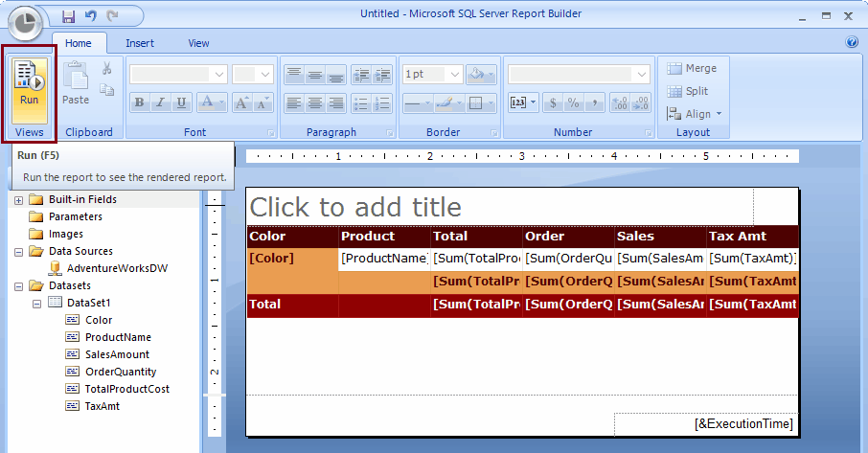868x453 pixels.
Task: Center text horizontally in Paragraph group
Action: pyautogui.click(x=315, y=102)
